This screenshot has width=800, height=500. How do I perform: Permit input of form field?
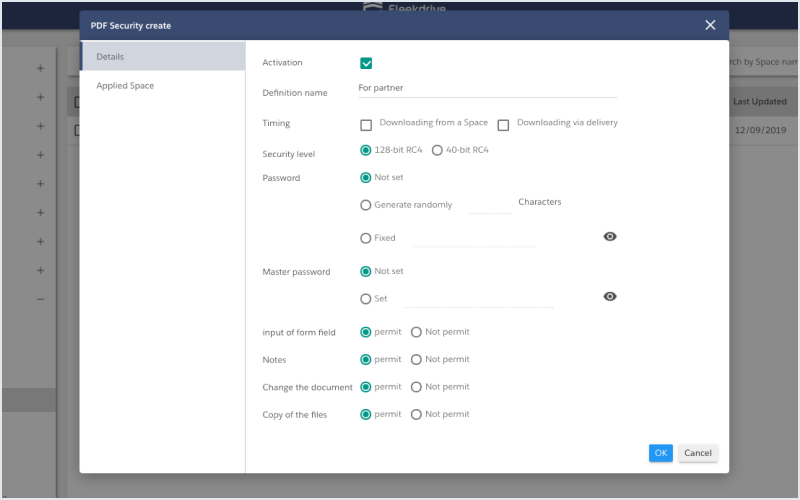[x=365, y=332]
